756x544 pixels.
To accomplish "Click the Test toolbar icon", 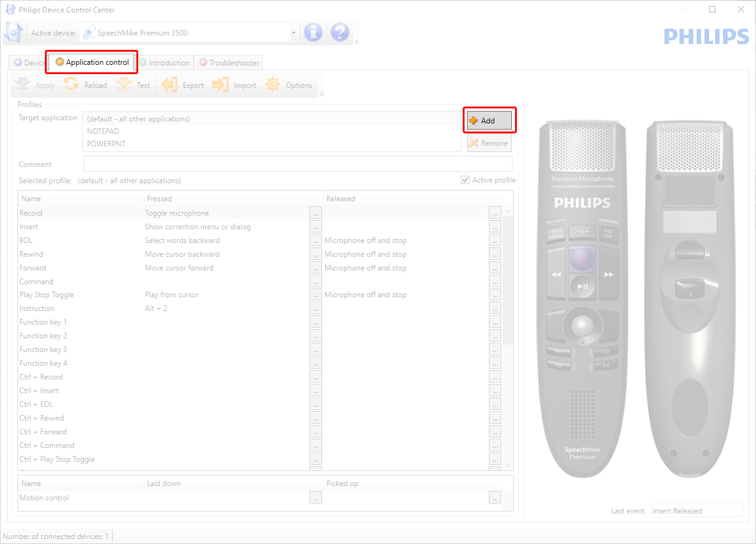I will [x=124, y=85].
